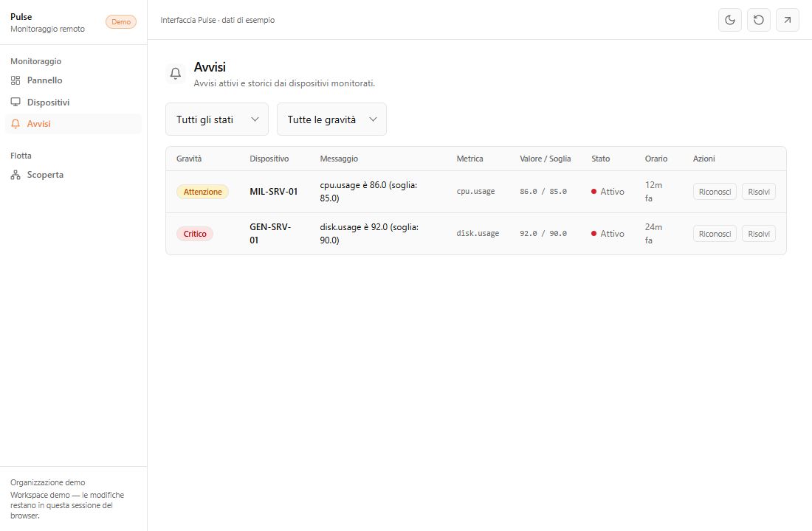The height and width of the screenshot is (531, 812).
Task: Click the Dispositivo column header
Action: pyautogui.click(x=269, y=159)
